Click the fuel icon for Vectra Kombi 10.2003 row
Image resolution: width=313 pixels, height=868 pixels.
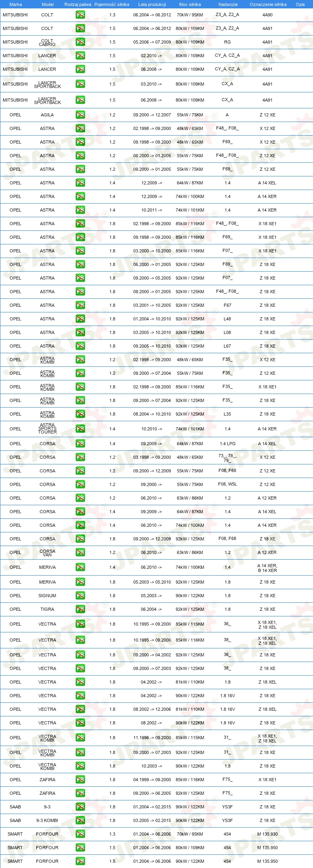[80, 766]
